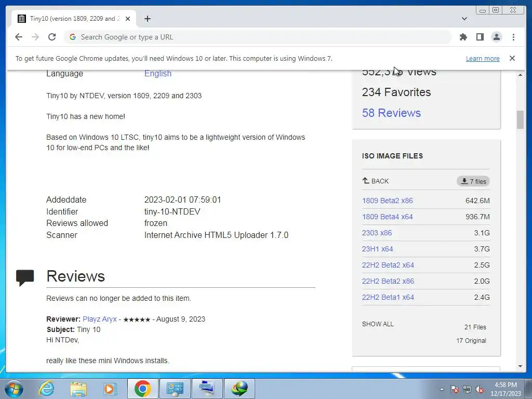Click the English language link
The height and width of the screenshot is (399, 532).
click(x=158, y=74)
